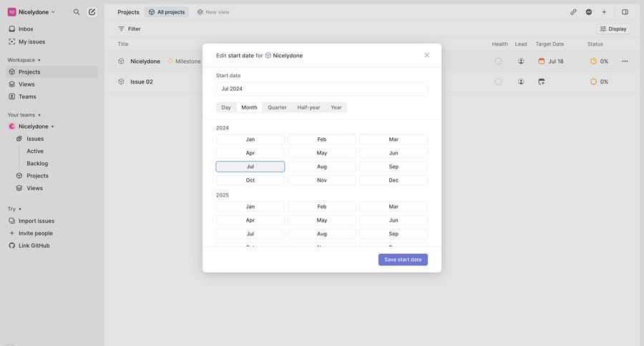This screenshot has height=346, width=644.
Task: Open Projects in workspace sidebar
Action: click(x=52, y=71)
